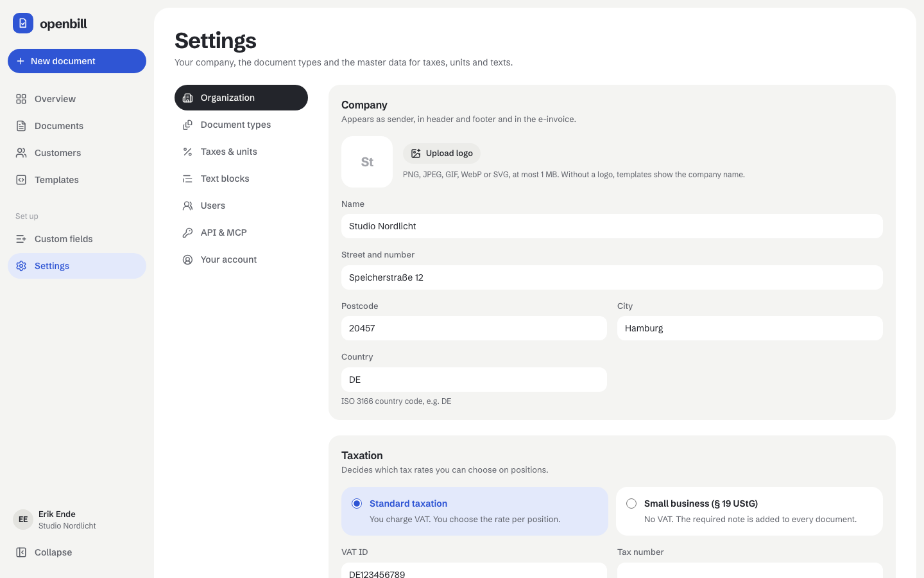Viewport: 924px width, 578px height.
Task: Click the VAT ID input field
Action: tap(474, 571)
